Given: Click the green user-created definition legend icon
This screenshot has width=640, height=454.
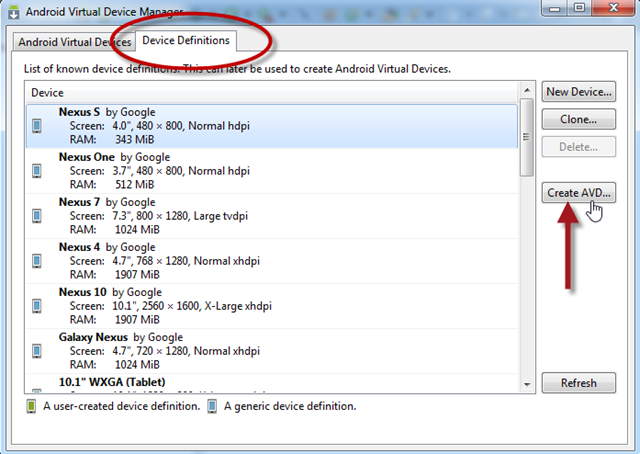Looking at the screenshot, I should [x=31, y=406].
